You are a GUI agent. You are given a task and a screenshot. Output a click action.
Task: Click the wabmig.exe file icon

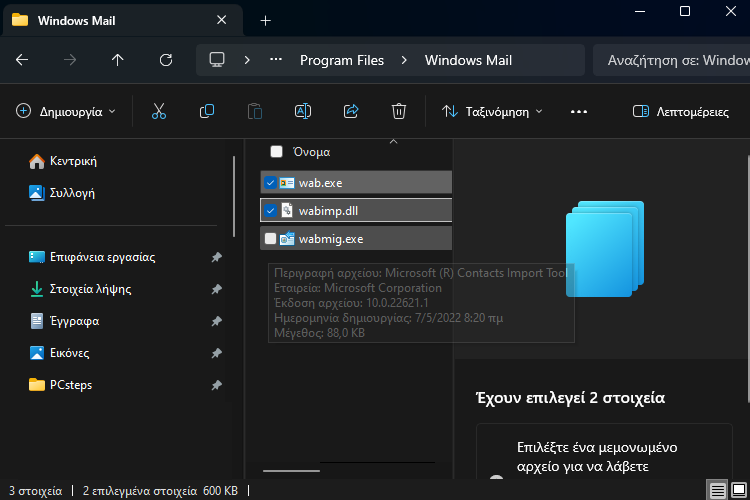(x=287, y=238)
